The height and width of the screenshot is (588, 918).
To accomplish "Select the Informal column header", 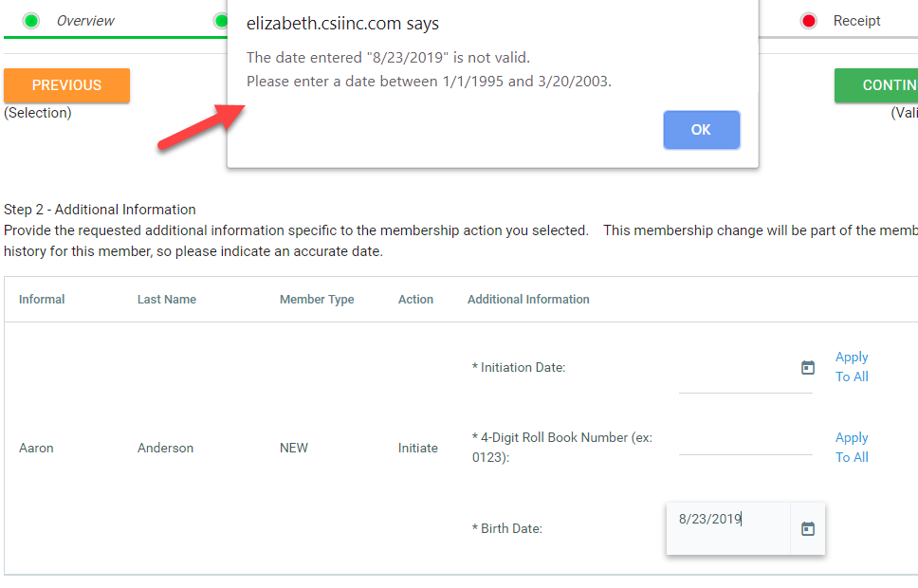I will point(42,300).
